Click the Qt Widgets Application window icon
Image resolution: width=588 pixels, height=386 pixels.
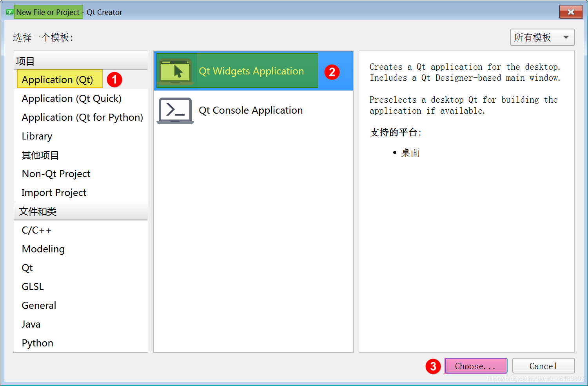pyautogui.click(x=175, y=71)
